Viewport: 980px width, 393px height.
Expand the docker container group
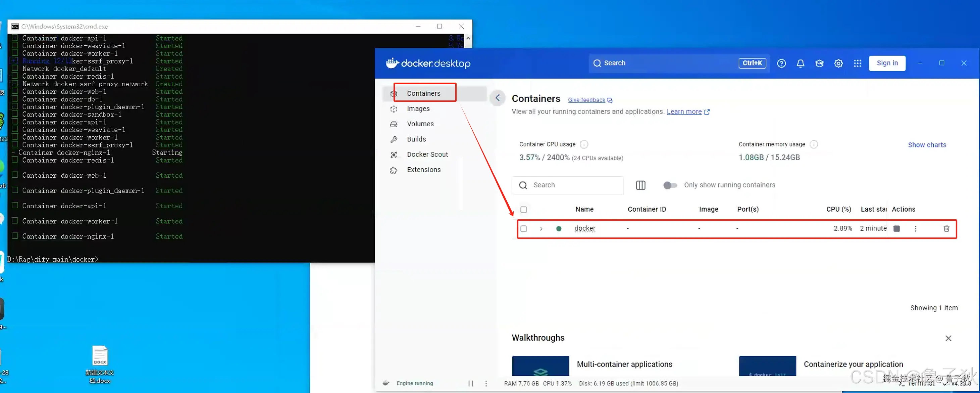[541, 228]
